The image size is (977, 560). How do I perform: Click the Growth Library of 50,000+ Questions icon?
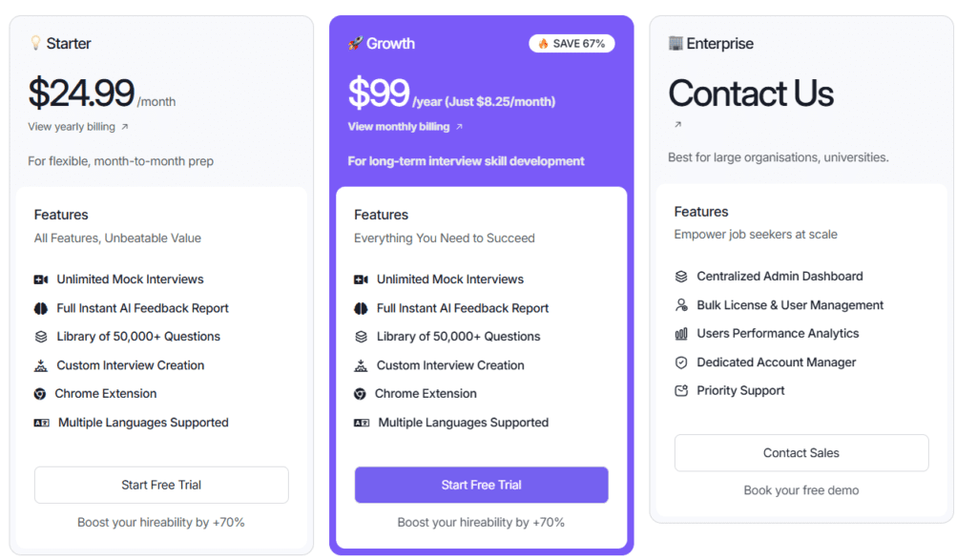(x=361, y=337)
